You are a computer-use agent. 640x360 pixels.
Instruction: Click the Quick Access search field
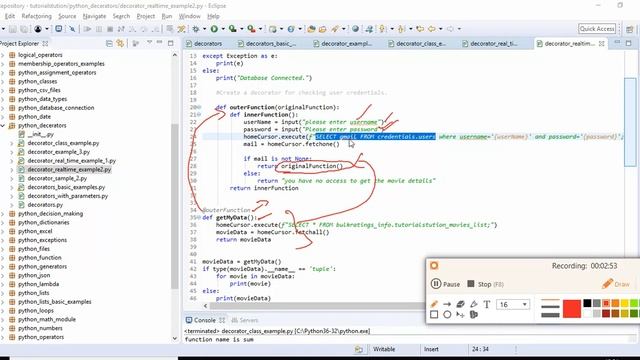click(597, 29)
